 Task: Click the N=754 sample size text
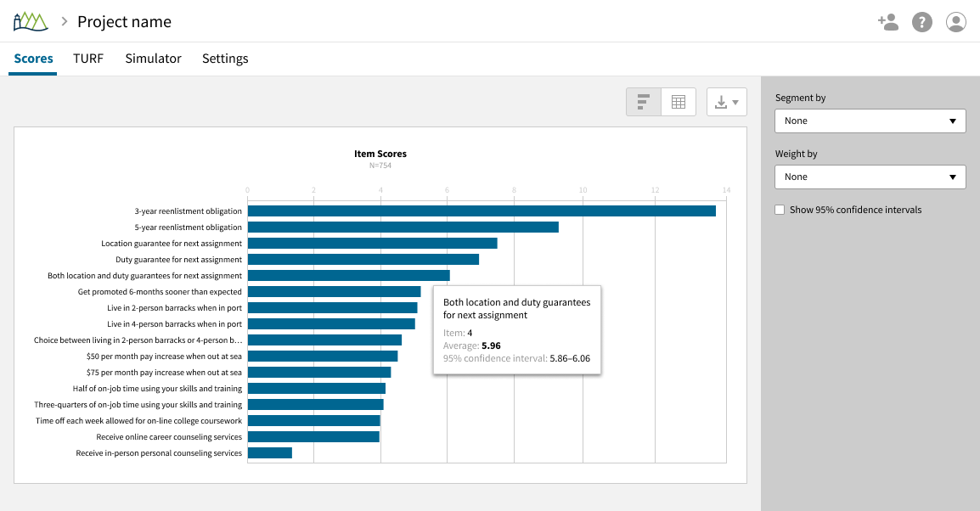pos(380,166)
